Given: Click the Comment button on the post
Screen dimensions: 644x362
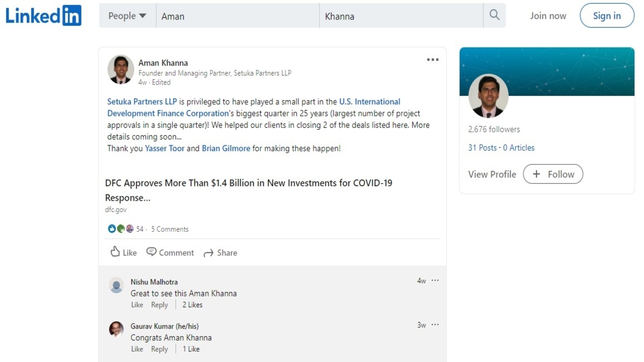Looking at the screenshot, I should 170,252.
